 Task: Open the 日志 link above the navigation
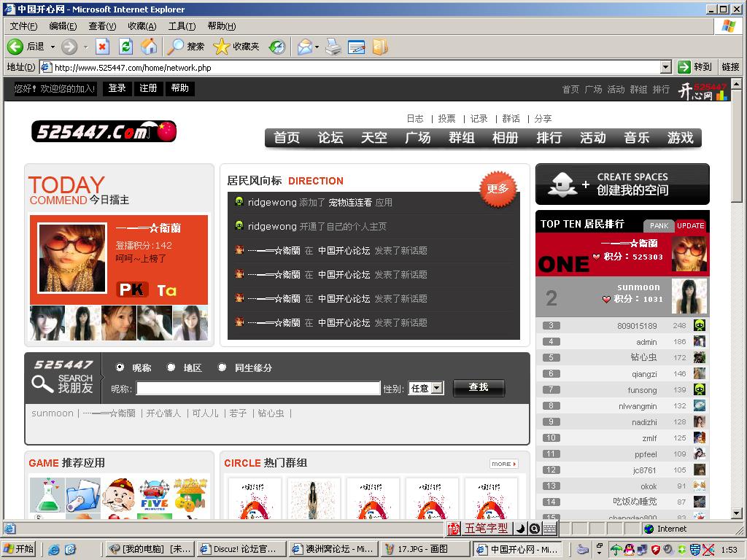(415, 118)
